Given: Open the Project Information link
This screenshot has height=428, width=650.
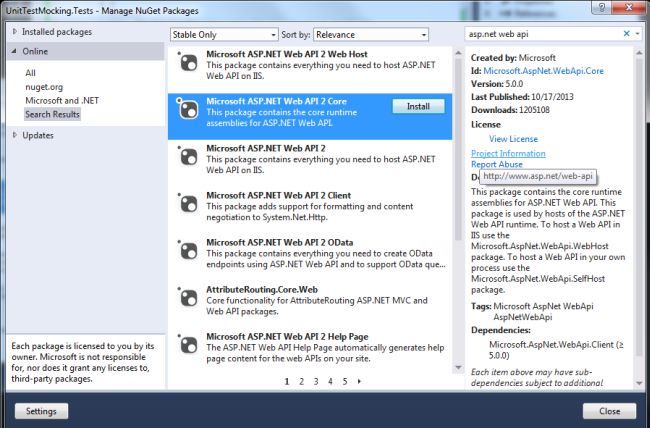Looking at the screenshot, I should (x=508, y=153).
